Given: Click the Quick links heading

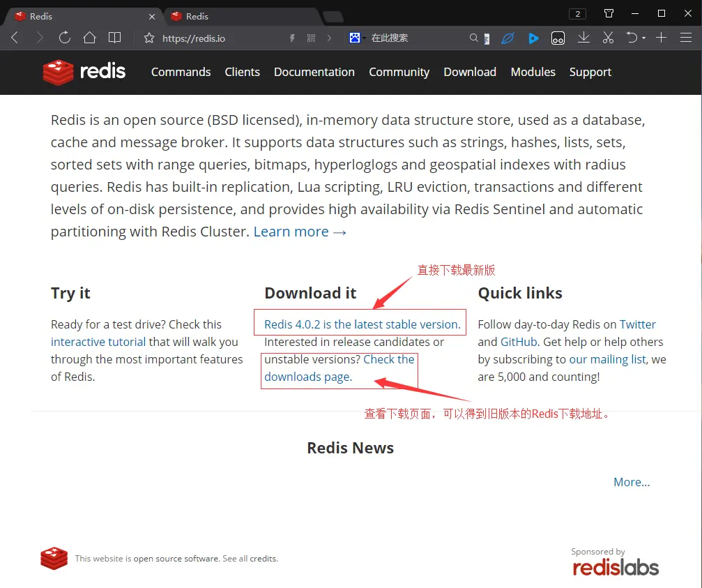Looking at the screenshot, I should 520,293.
